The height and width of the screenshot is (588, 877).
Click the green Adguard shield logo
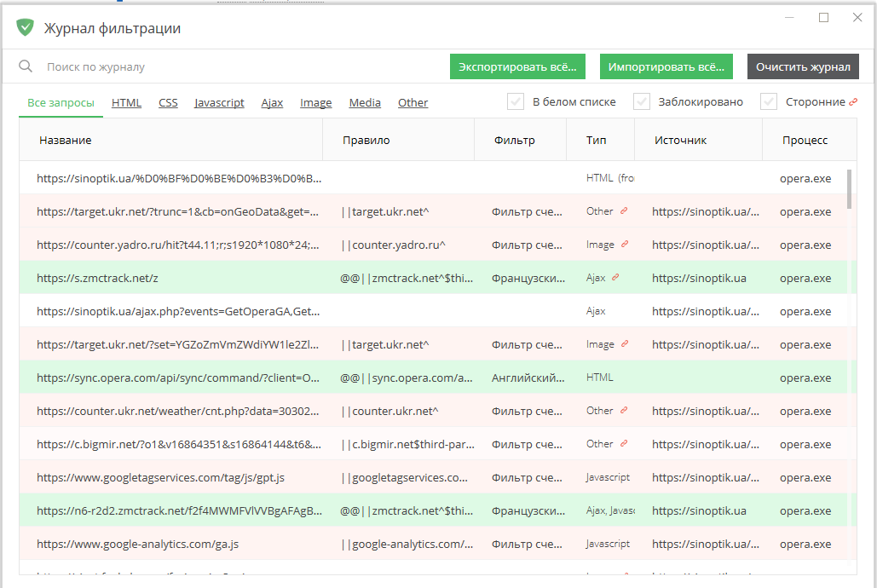(25, 26)
